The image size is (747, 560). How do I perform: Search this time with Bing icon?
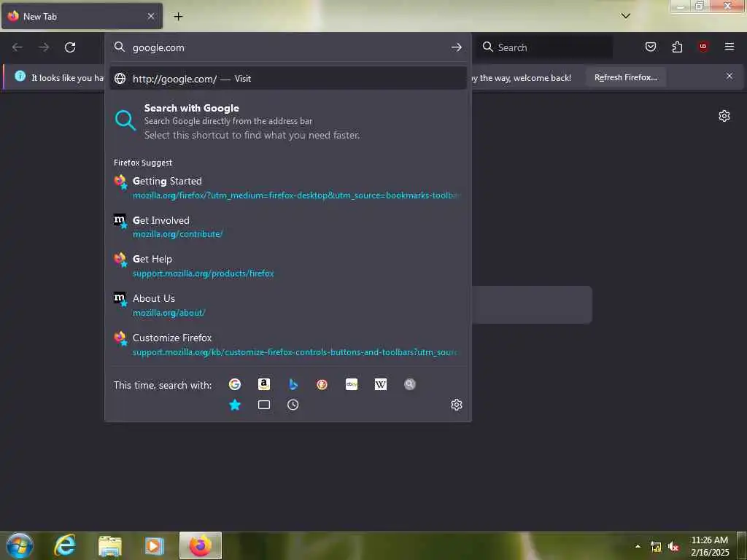pos(293,384)
